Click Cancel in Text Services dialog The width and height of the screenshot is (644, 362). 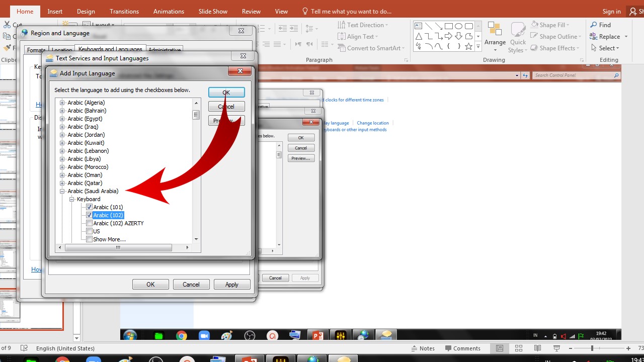pos(191,285)
